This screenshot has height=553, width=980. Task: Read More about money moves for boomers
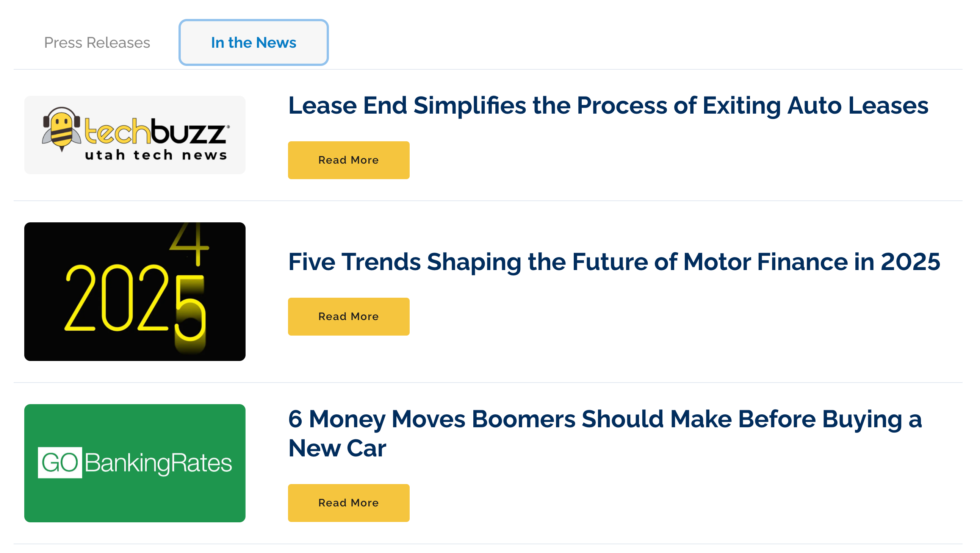[348, 502]
